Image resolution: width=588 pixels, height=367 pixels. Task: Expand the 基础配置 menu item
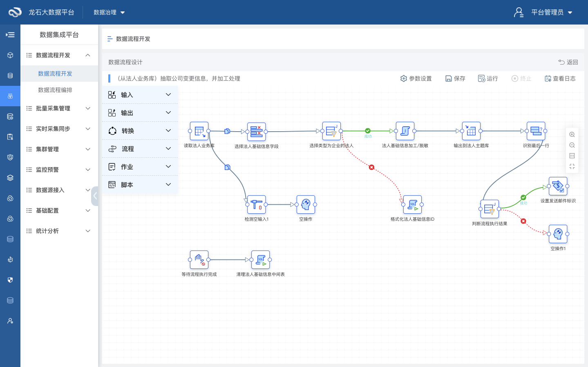[x=59, y=210]
